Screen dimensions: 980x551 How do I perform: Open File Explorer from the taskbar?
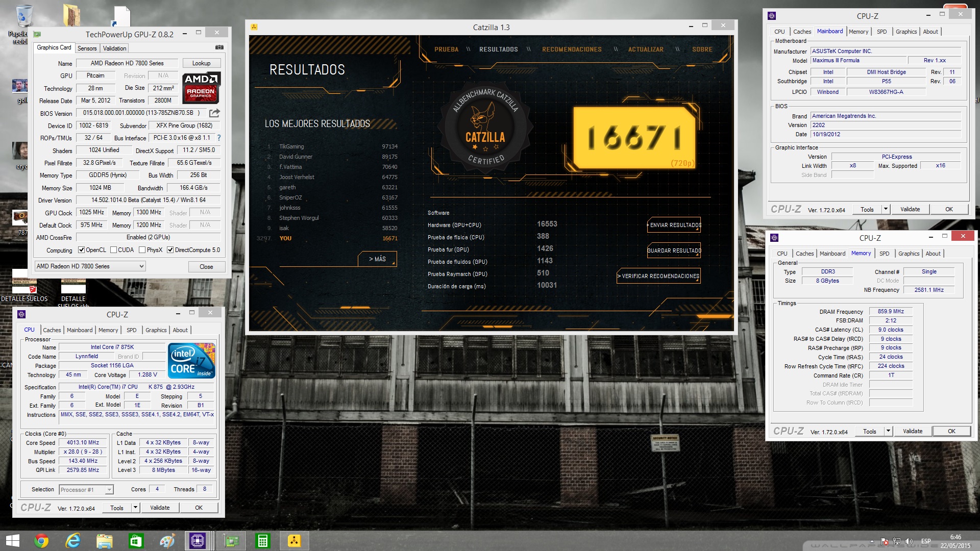(x=104, y=541)
